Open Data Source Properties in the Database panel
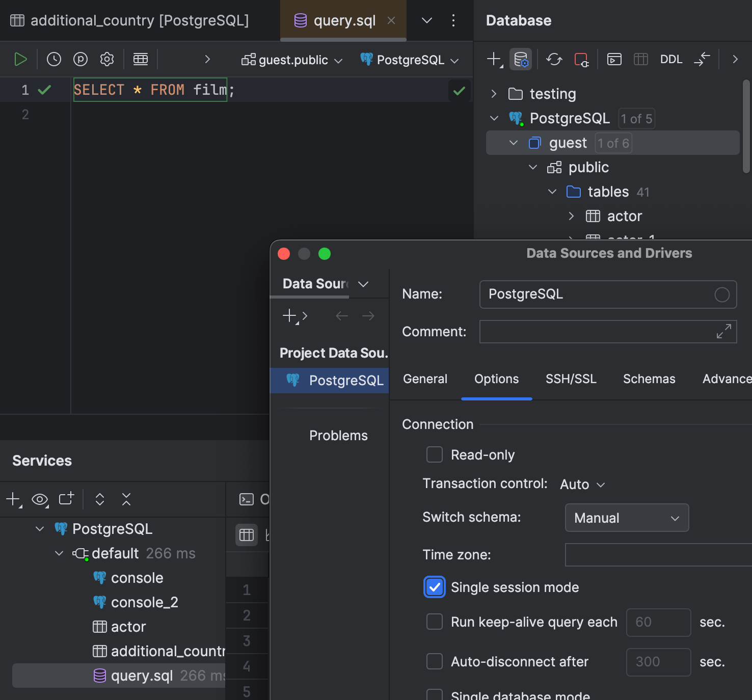Screen dimensions: 752x700 point(521,59)
